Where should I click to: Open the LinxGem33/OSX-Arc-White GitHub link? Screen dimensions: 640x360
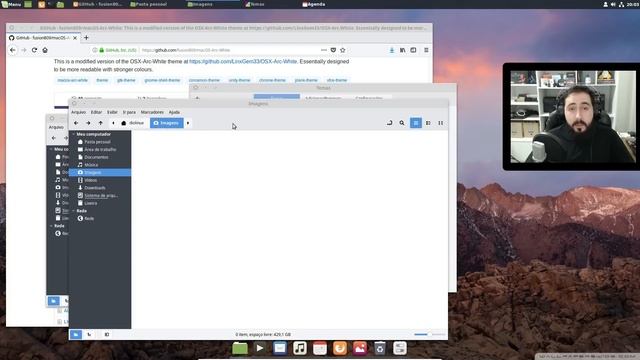[243, 62]
